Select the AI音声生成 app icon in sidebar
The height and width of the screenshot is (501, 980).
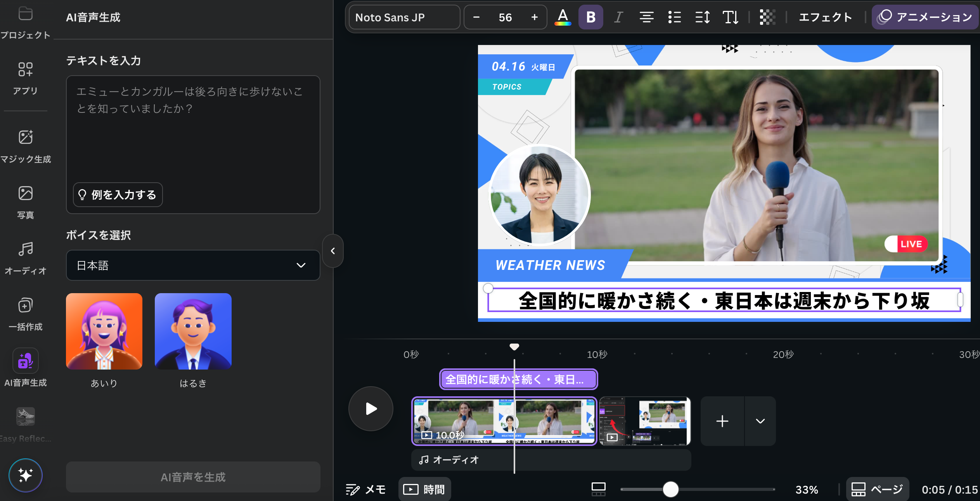26,361
